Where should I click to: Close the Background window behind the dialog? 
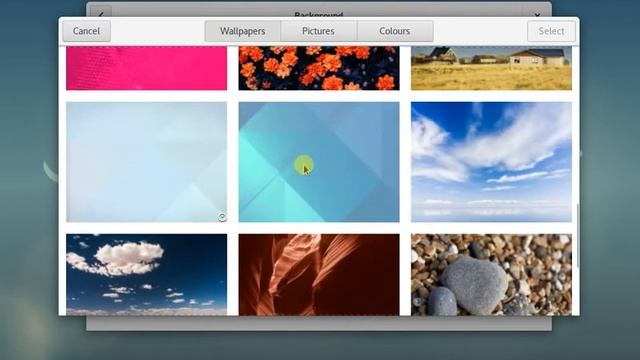point(537,14)
